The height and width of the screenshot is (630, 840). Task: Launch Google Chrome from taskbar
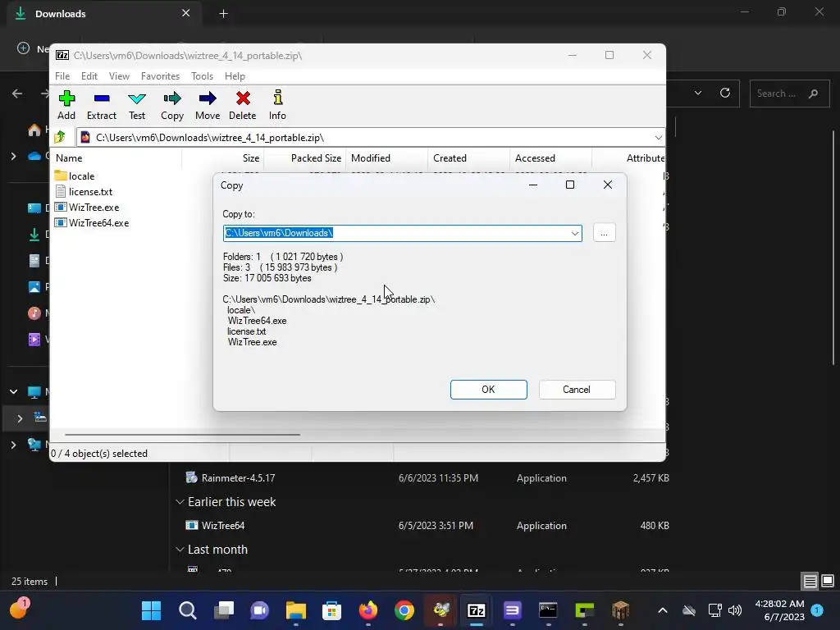pos(404,610)
